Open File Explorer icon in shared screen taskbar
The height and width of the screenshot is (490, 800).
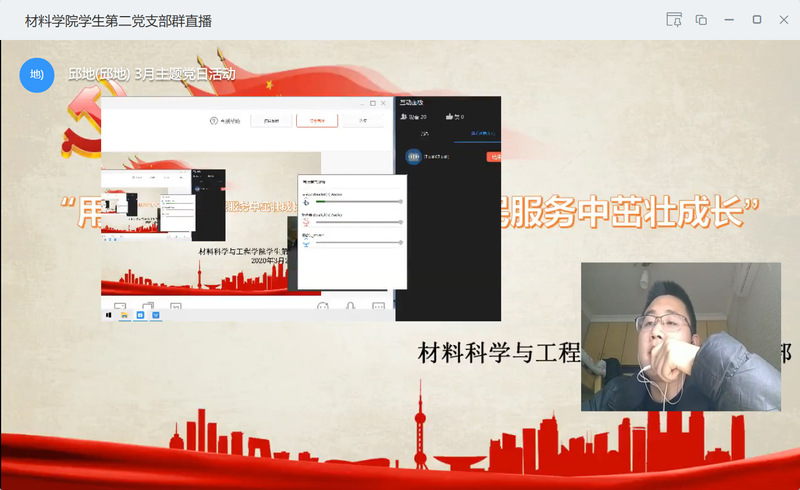[x=124, y=314]
